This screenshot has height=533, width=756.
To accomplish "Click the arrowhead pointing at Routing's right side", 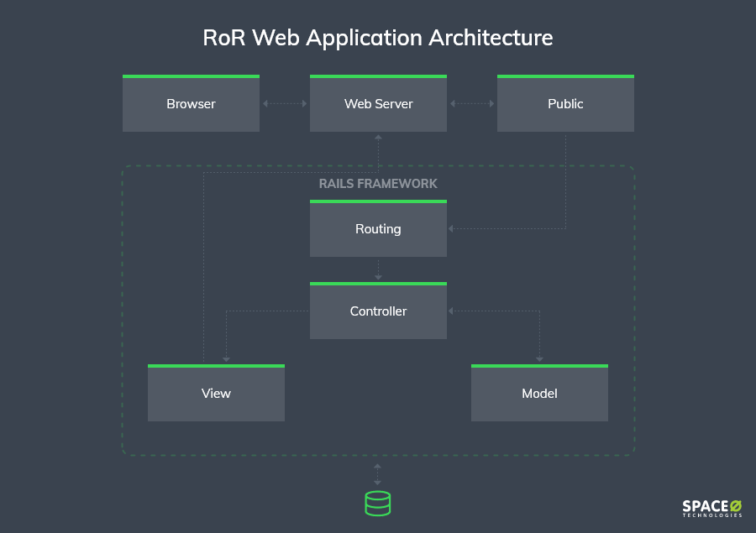I will point(452,228).
